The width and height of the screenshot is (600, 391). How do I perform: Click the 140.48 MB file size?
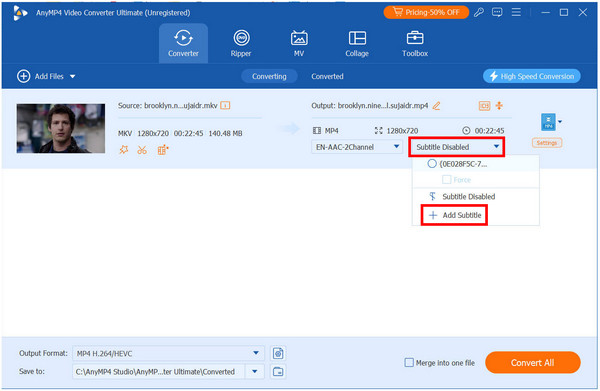click(x=225, y=133)
